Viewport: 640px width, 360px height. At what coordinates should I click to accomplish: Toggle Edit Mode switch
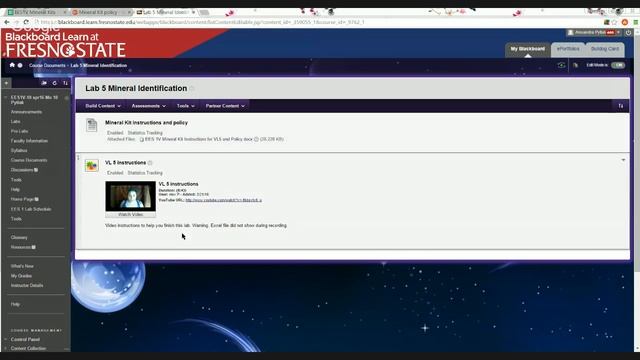(x=618, y=65)
